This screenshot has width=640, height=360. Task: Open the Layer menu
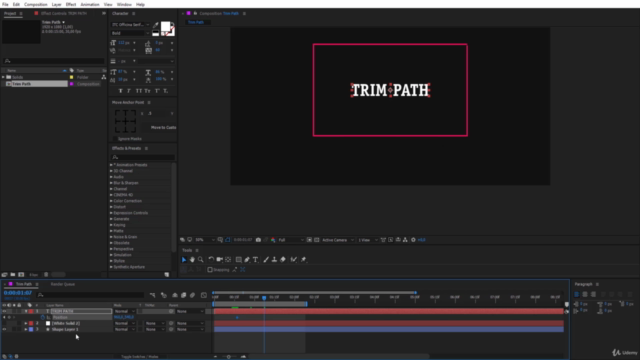pos(56,4)
